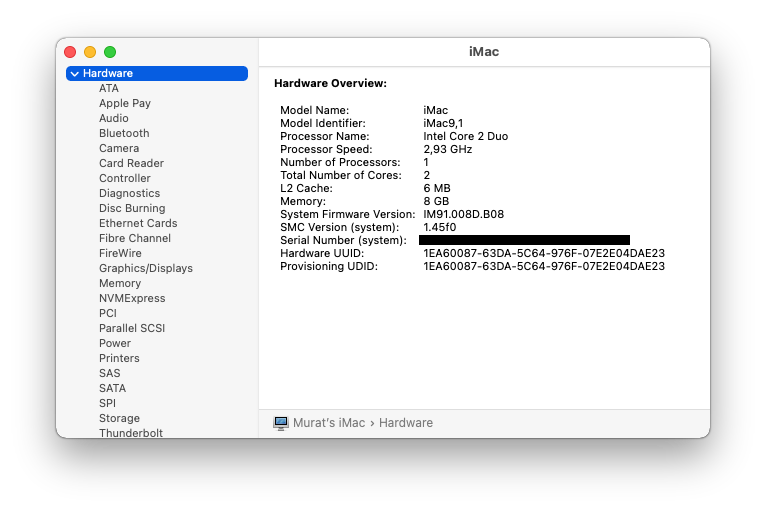Select Graphics/Displays in the sidebar
766x512 pixels.
pyautogui.click(x=146, y=268)
